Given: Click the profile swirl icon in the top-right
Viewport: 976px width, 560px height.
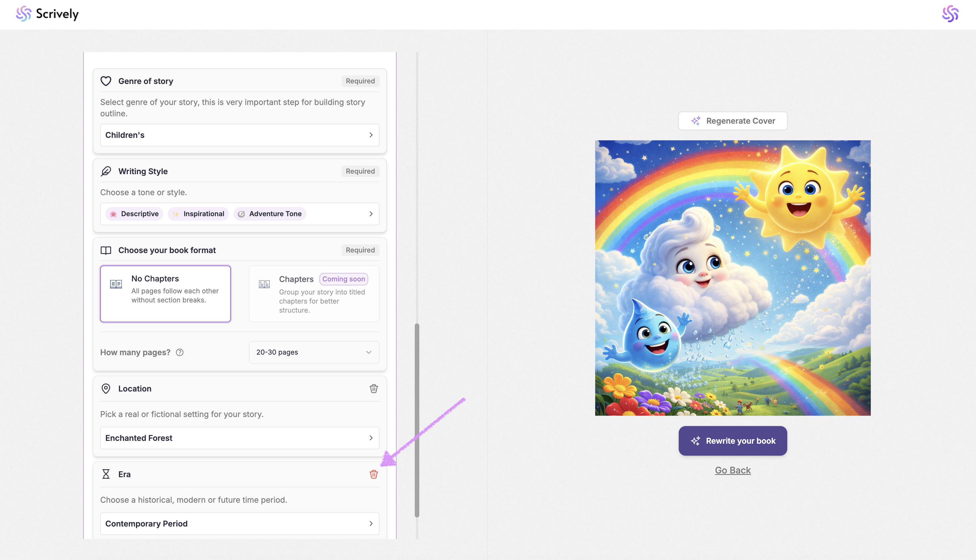Looking at the screenshot, I should click(950, 14).
